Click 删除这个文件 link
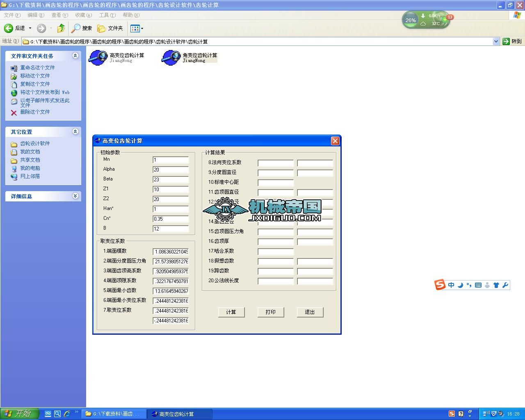Image resolution: width=525 pixels, height=420 pixels. click(x=35, y=112)
